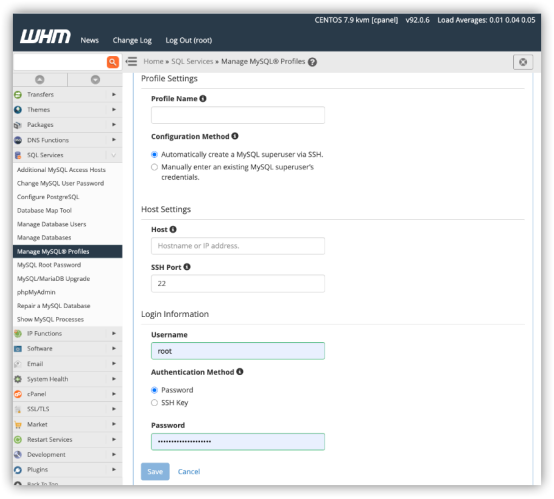Expand the IP Functions menu arrow
This screenshot has width=554, height=499.
(x=114, y=334)
